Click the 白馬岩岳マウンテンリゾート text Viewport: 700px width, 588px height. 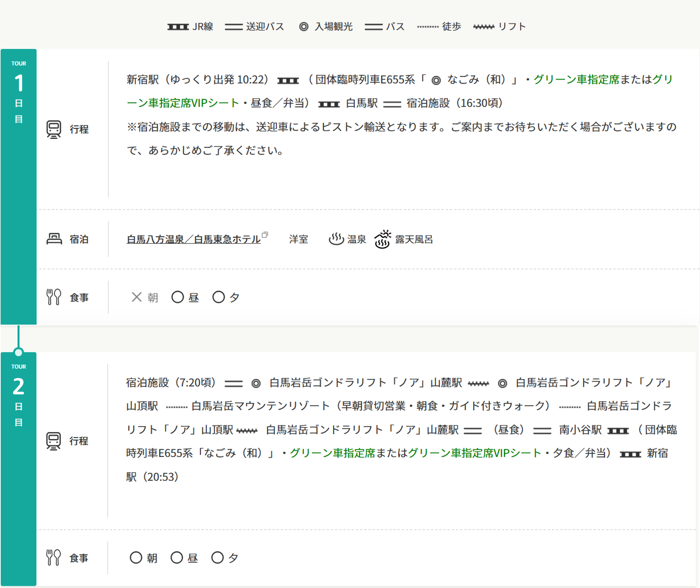260,406
